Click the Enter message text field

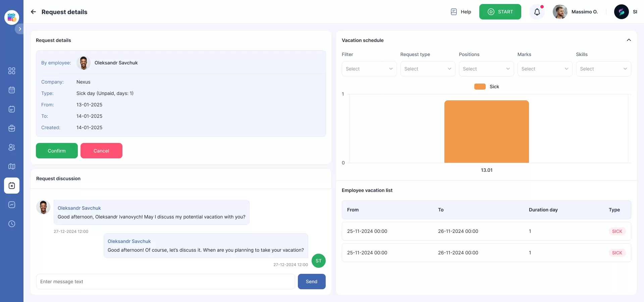coord(165,282)
